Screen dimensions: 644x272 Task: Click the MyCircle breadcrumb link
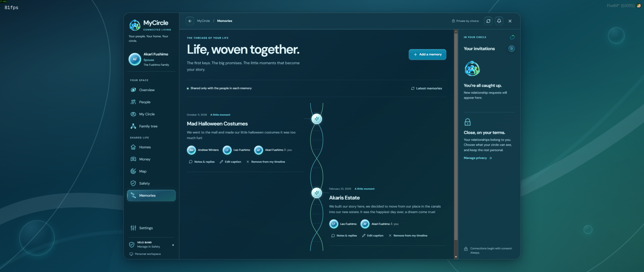pyautogui.click(x=204, y=21)
